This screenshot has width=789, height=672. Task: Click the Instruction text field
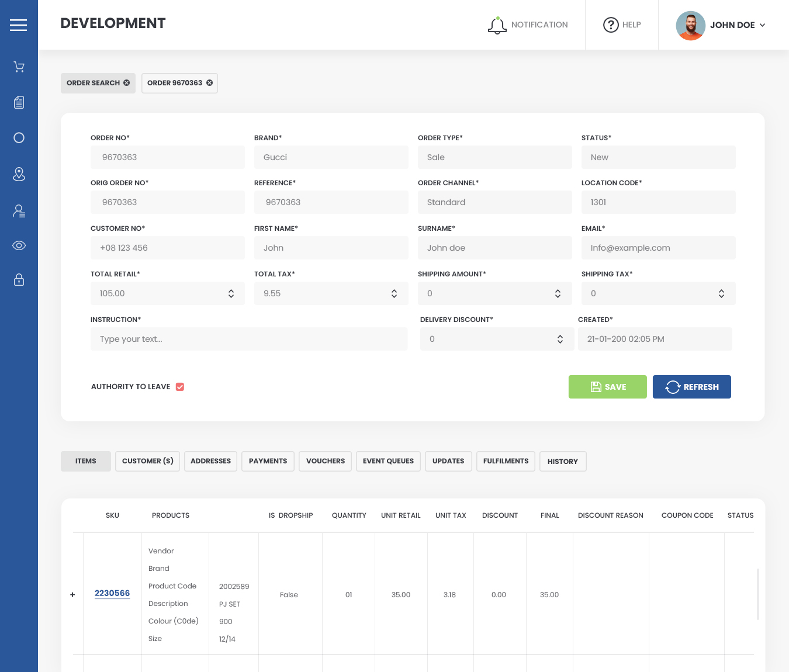click(x=249, y=339)
